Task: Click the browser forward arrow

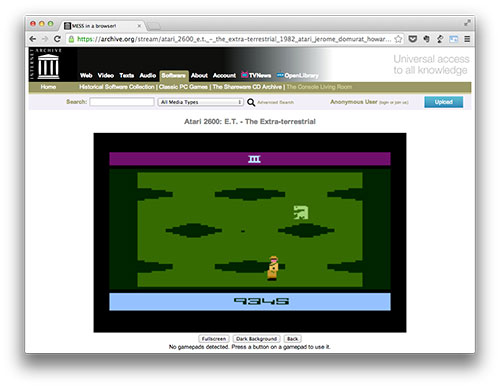Action: (45, 39)
